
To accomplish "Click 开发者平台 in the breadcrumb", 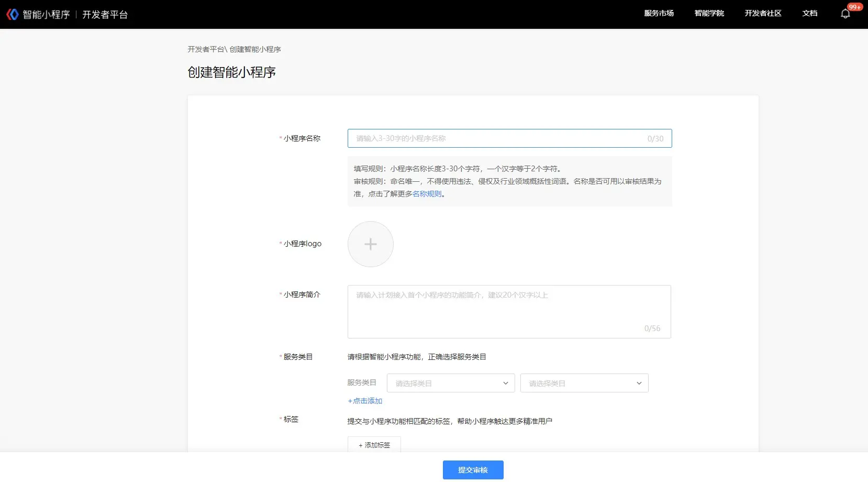I will (x=206, y=49).
